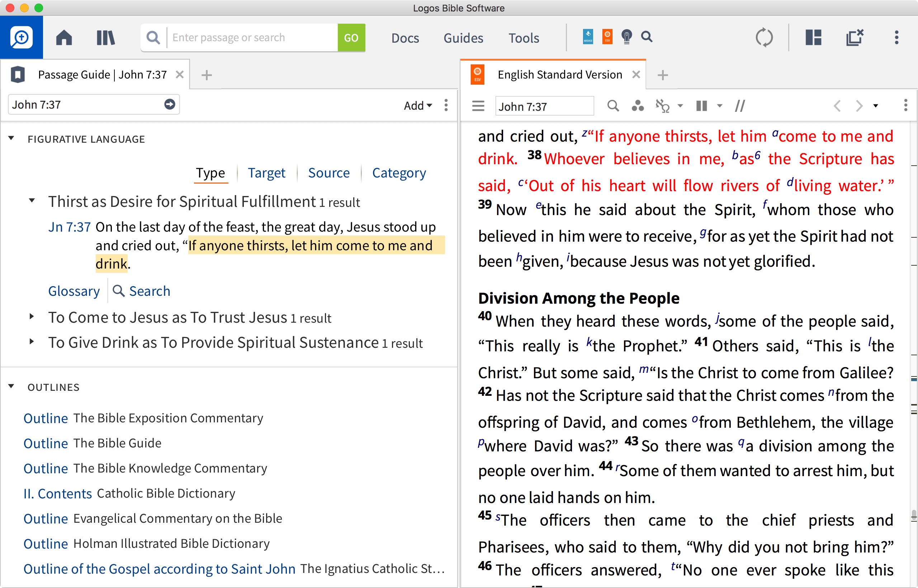This screenshot has width=918, height=588.
Task: Expand To Come to Jesus as To Trust Jesus
Action: (32, 316)
